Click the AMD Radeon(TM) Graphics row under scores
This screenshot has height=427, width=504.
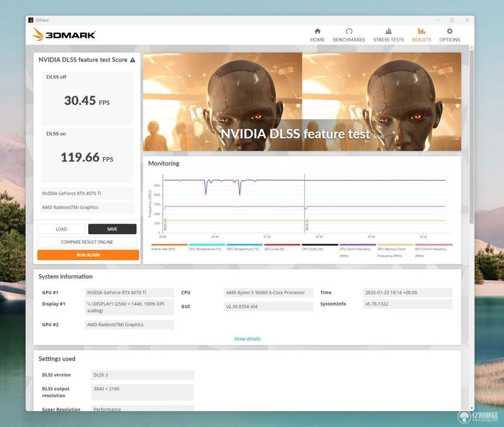[x=87, y=207]
